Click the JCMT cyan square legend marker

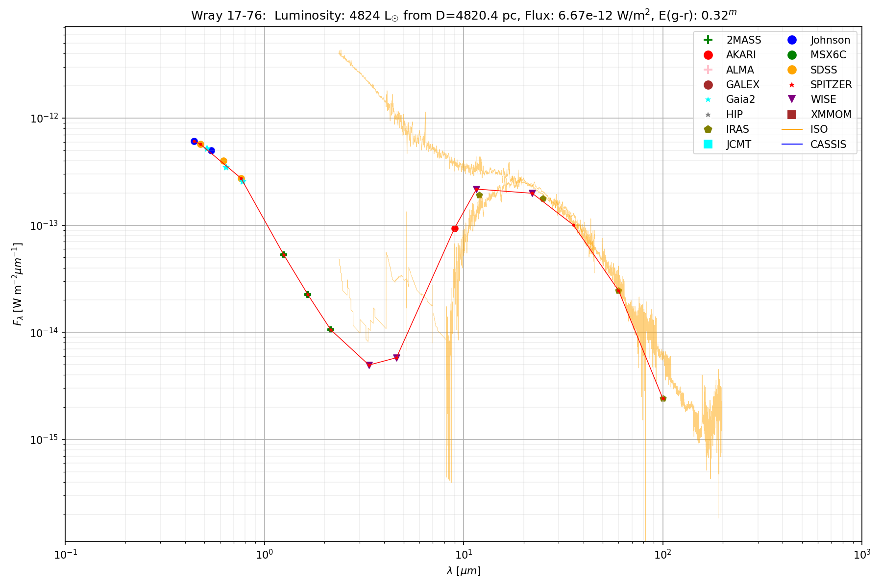point(708,144)
